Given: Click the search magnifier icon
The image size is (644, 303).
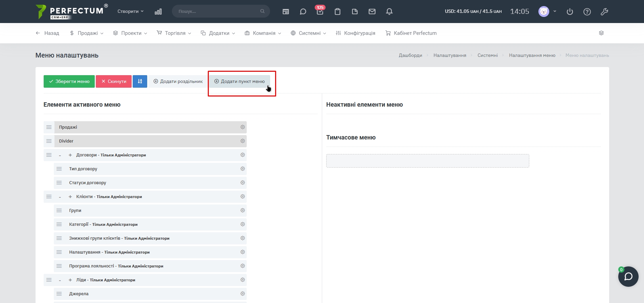Looking at the screenshot, I should click(262, 11).
